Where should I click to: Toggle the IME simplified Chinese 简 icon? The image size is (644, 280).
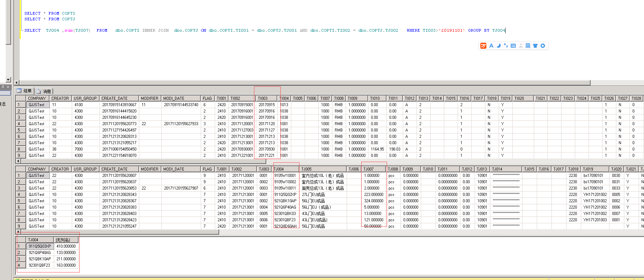(x=528, y=46)
